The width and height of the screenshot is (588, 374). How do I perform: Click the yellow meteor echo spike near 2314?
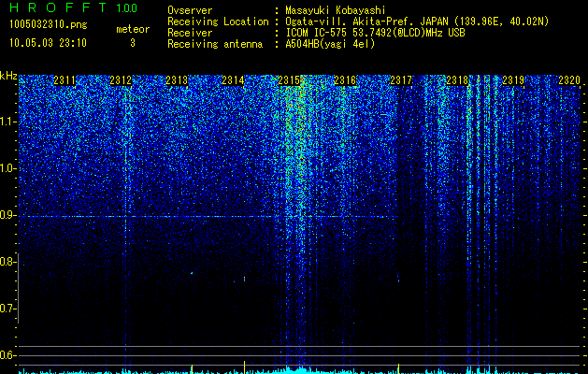coord(245,367)
